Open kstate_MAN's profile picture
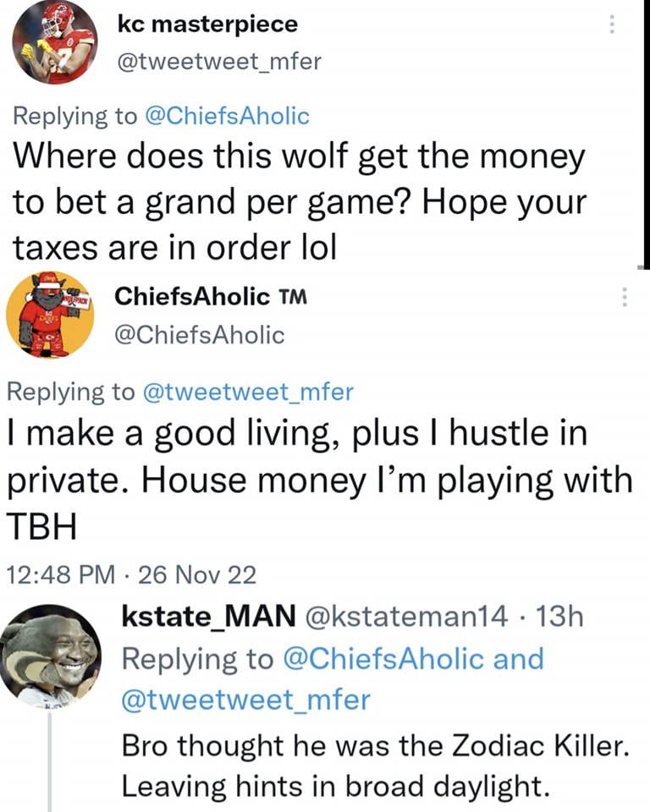This screenshot has height=812, width=650. point(51,653)
